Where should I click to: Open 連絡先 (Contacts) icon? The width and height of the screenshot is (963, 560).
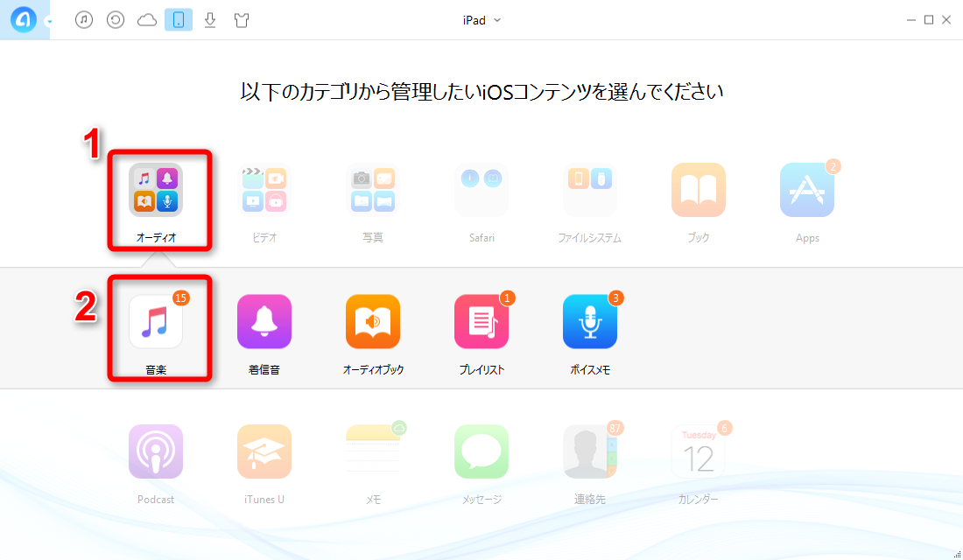[589, 451]
